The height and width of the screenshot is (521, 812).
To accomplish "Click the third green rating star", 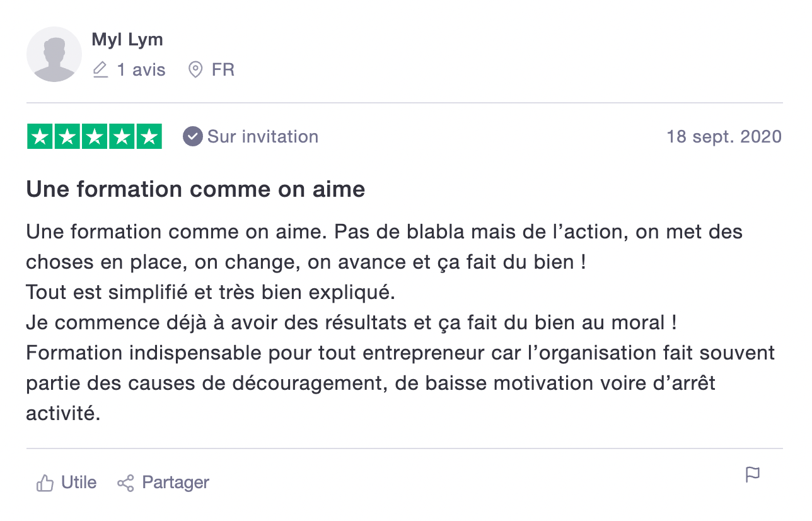I will click(95, 137).
